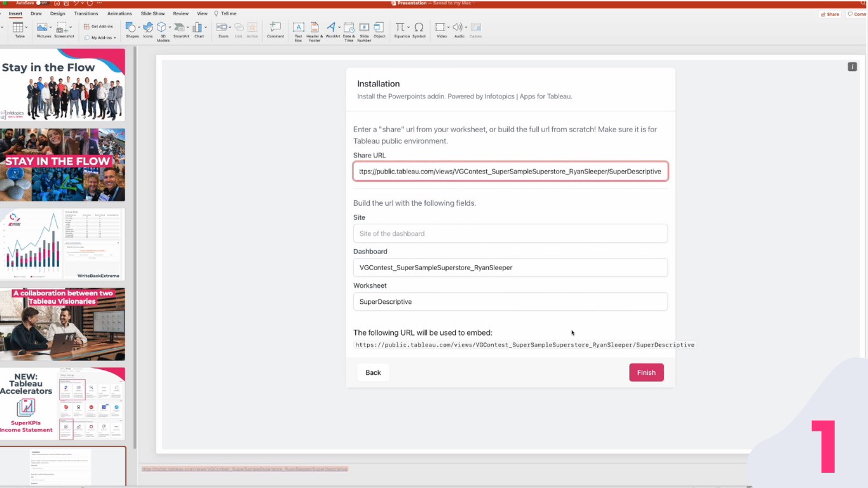The height and width of the screenshot is (488, 868).
Task: Open the Transitions tab
Action: coord(86,13)
